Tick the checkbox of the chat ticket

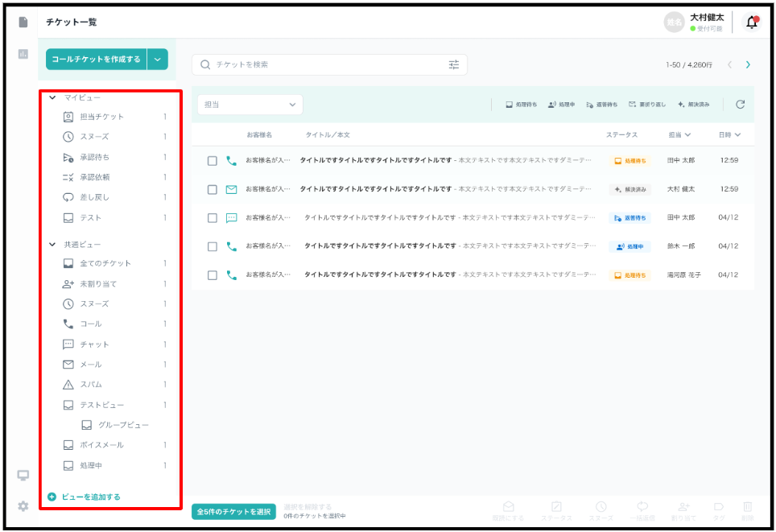[x=213, y=217]
